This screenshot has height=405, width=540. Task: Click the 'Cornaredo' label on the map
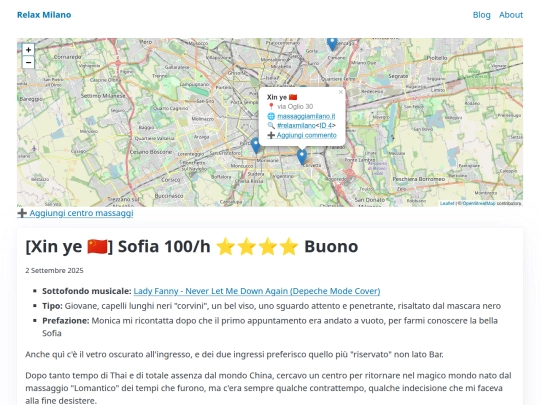68,57
